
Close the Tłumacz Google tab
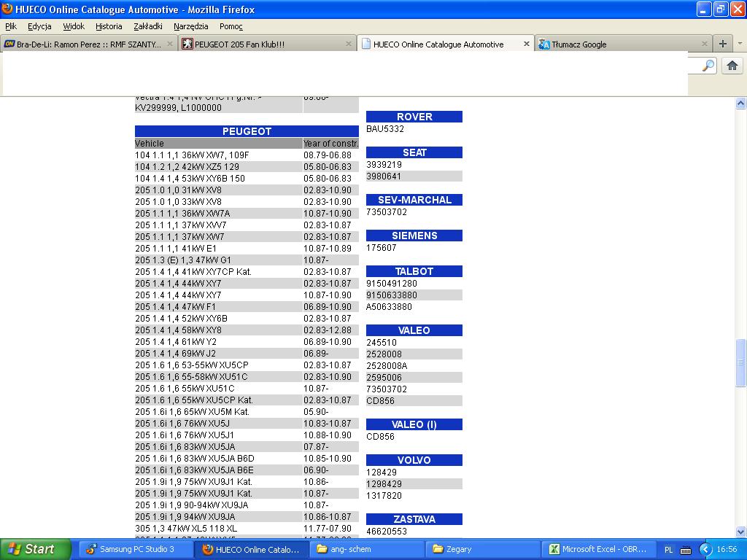click(x=704, y=44)
